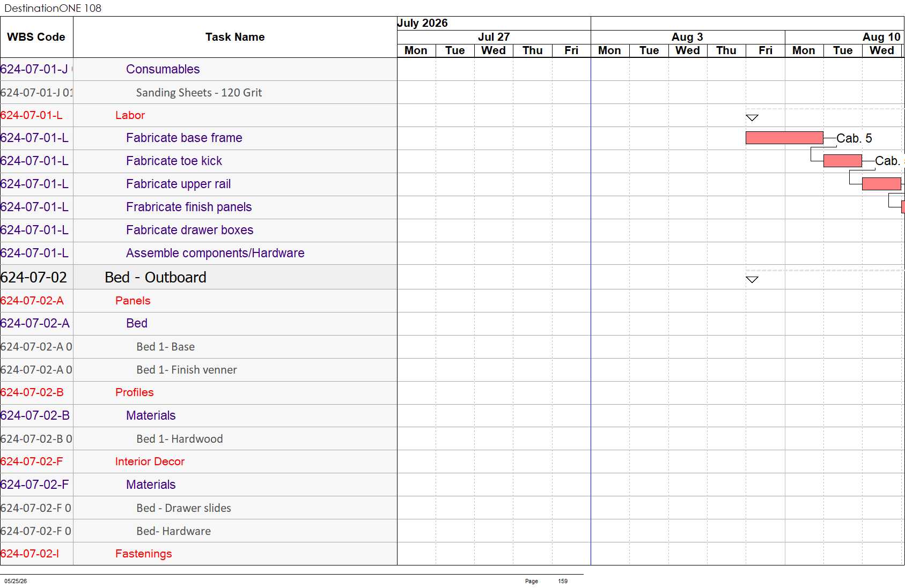Click the 05/25/26 date footer
905x588 pixels.
16,581
